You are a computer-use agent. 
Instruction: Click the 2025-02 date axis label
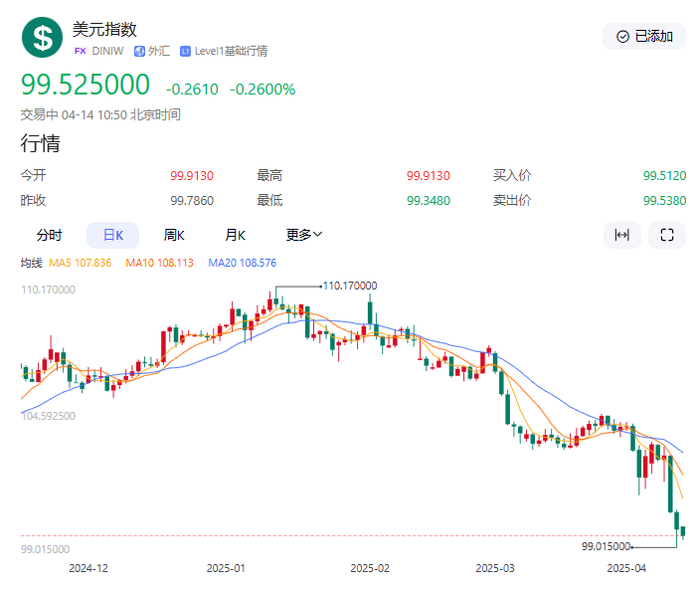370,568
